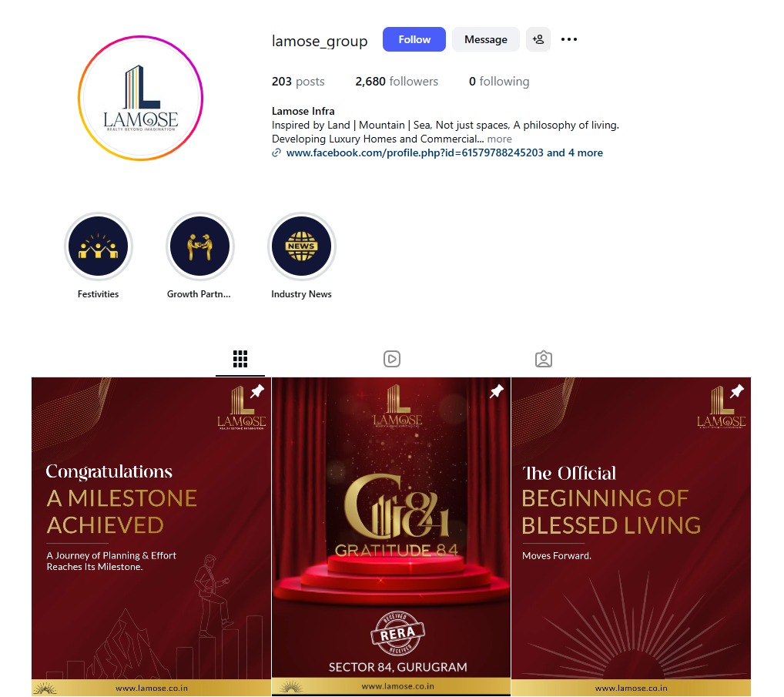Open the Beginning of Blessed Living post
The width and height of the screenshot is (784, 697).
click(x=631, y=537)
